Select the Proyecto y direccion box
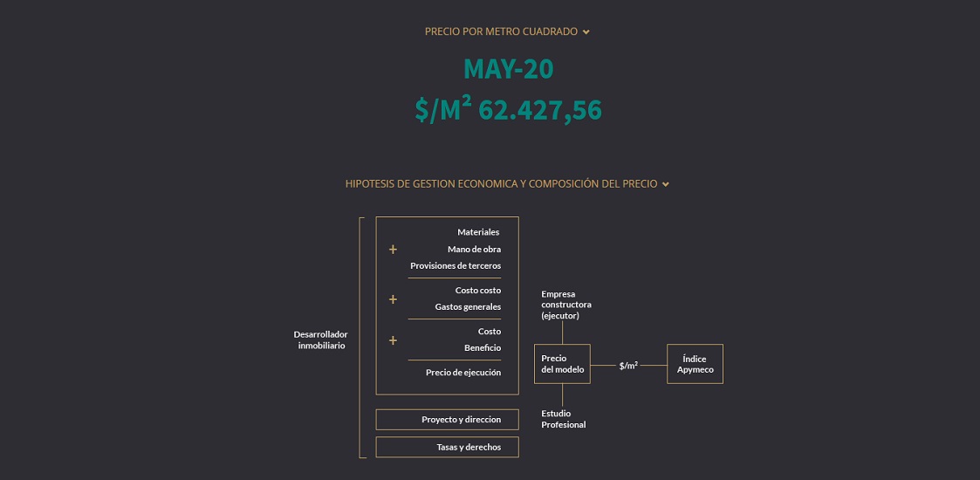980x480 pixels. tap(447, 420)
